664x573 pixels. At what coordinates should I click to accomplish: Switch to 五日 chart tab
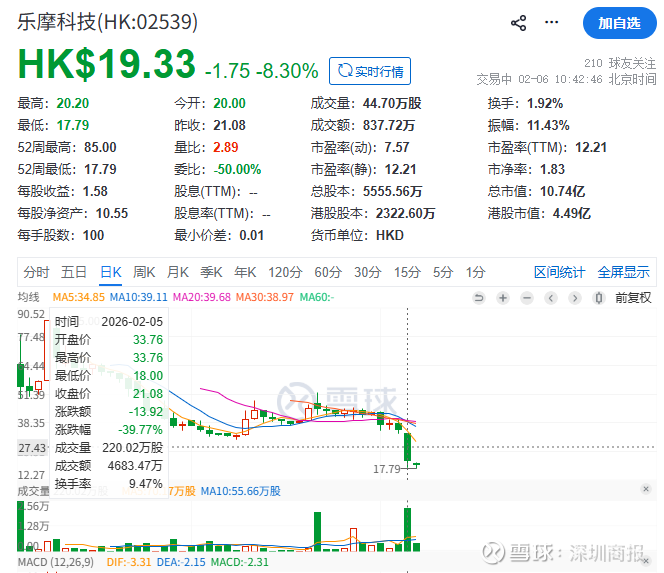tap(74, 272)
